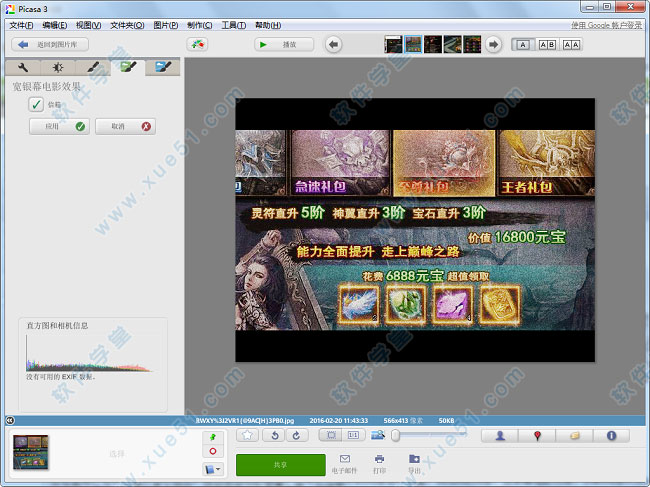650x487 pixels.
Task: Open the 视图(V) menu
Action: coord(88,25)
